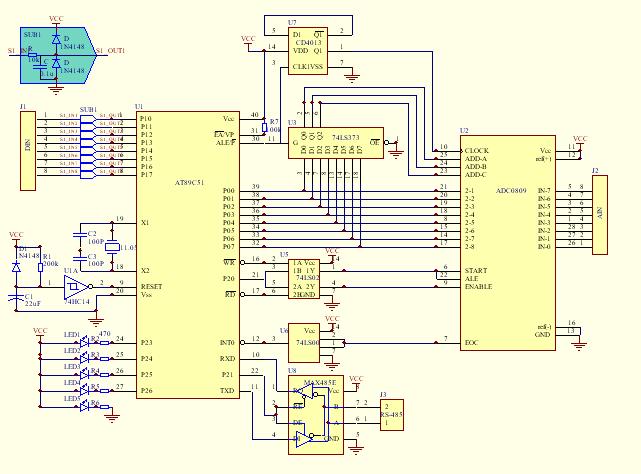Select resistor R2 470 next to LED1
This screenshot has width=641, height=474.
pyautogui.click(x=105, y=343)
